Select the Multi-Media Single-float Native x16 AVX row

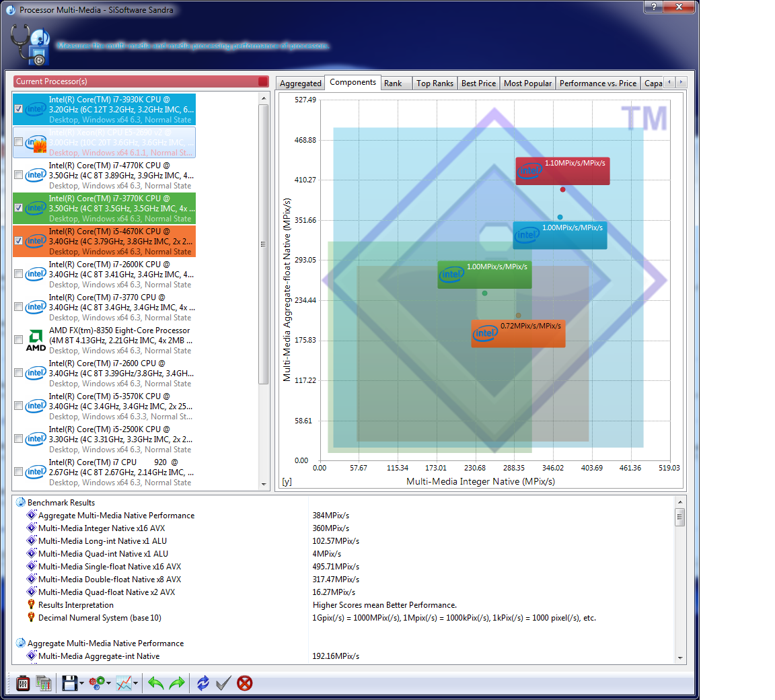(344, 567)
